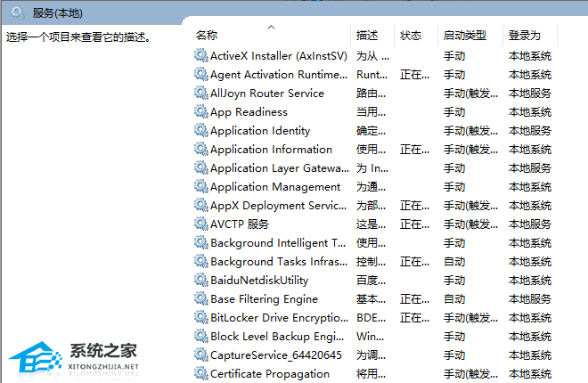The height and width of the screenshot is (383, 588).
Task: Click Runt... description of Agent Activation
Action: (372, 75)
